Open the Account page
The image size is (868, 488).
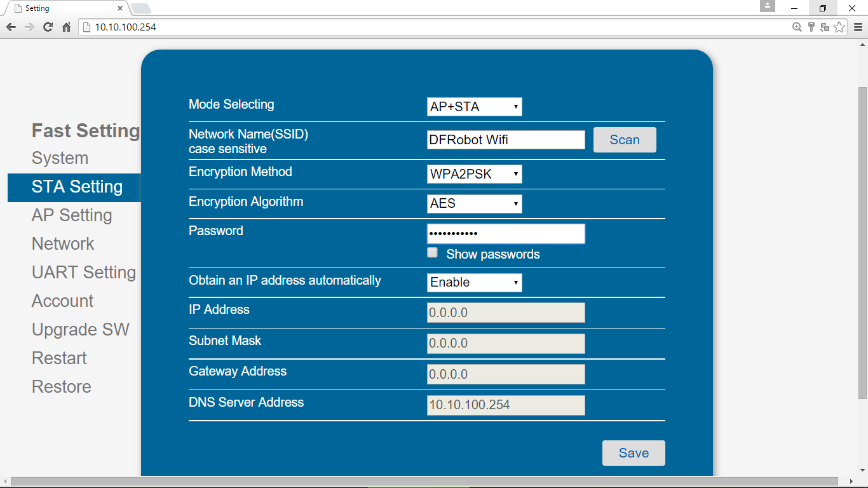(x=63, y=301)
